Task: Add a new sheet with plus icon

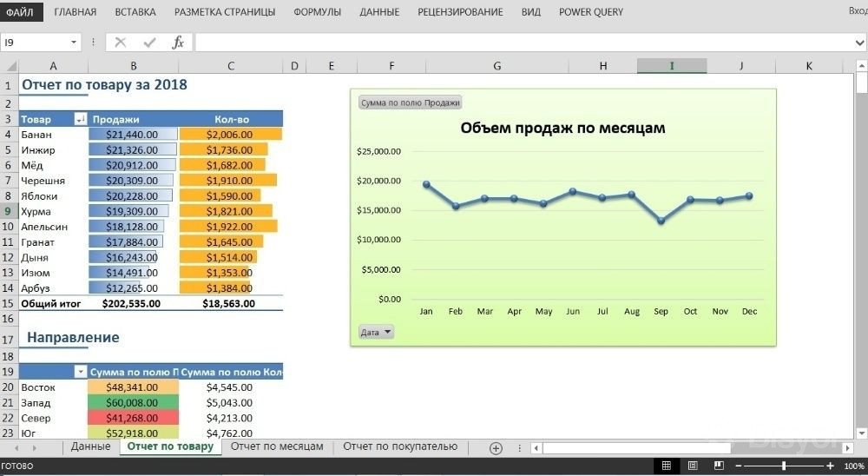Action: [496, 448]
